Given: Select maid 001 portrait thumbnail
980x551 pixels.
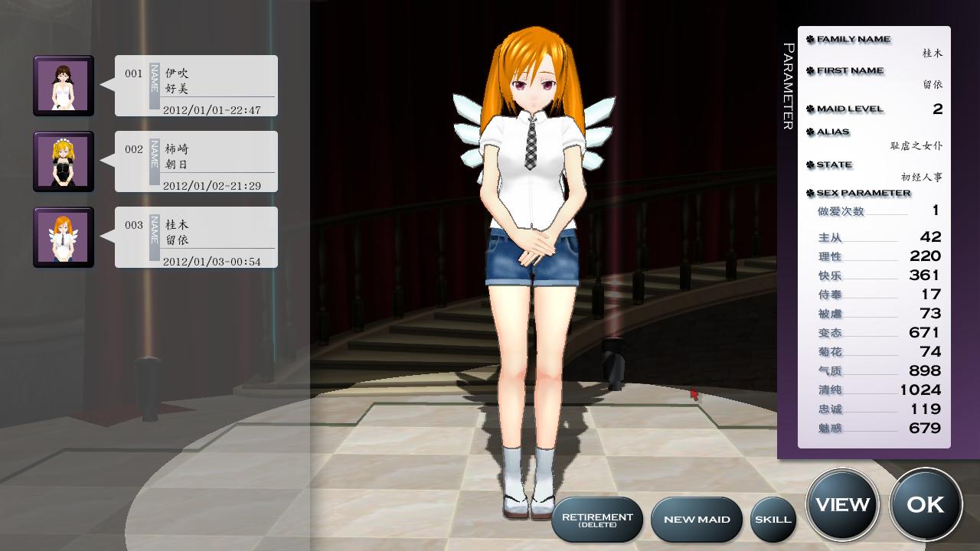Looking at the screenshot, I should tap(63, 86).
